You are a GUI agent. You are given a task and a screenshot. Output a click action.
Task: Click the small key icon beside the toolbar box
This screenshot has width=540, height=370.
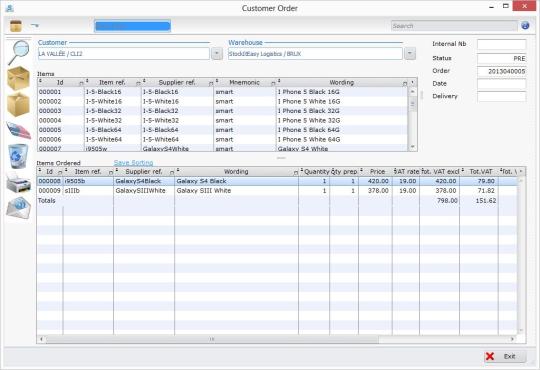(x=35, y=25)
